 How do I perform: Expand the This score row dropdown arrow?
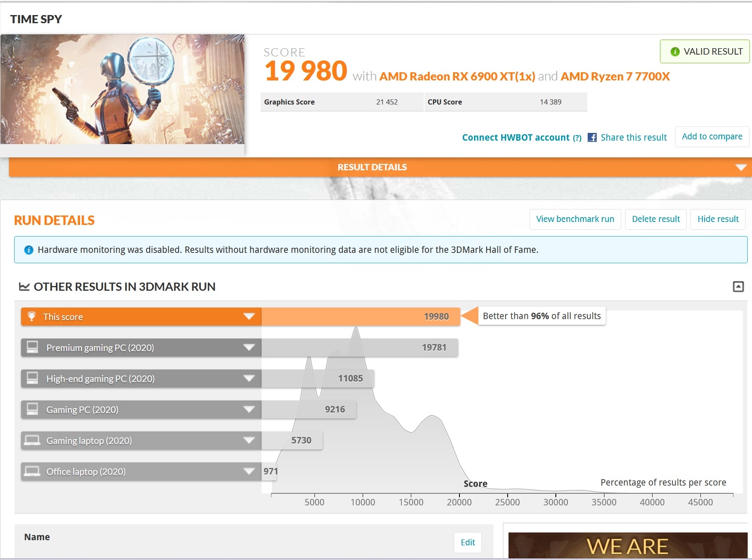click(249, 317)
